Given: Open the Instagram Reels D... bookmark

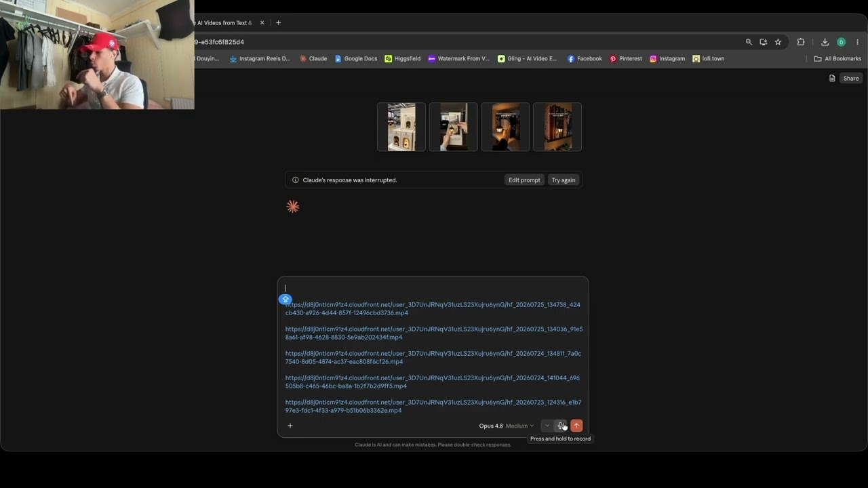Looking at the screenshot, I should click(x=260, y=59).
